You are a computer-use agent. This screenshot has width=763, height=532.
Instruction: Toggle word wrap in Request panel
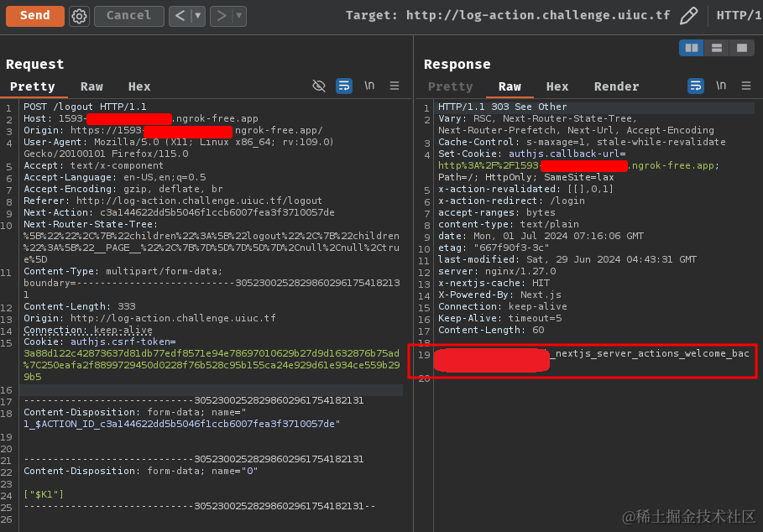pyautogui.click(x=344, y=86)
